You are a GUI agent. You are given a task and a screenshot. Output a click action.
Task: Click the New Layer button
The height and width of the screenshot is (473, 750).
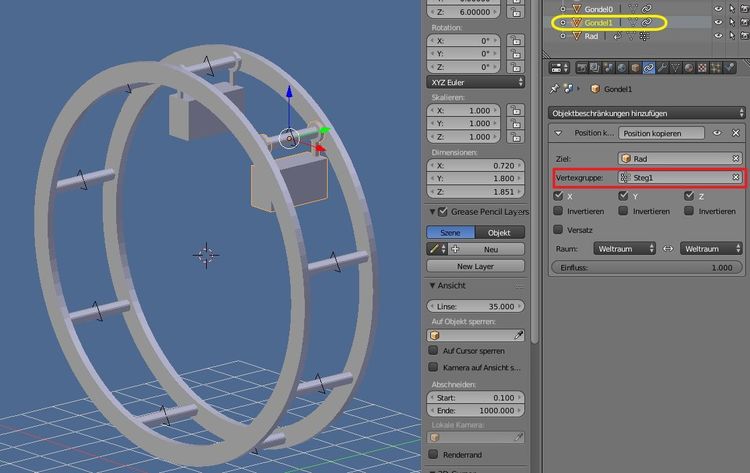(475, 266)
